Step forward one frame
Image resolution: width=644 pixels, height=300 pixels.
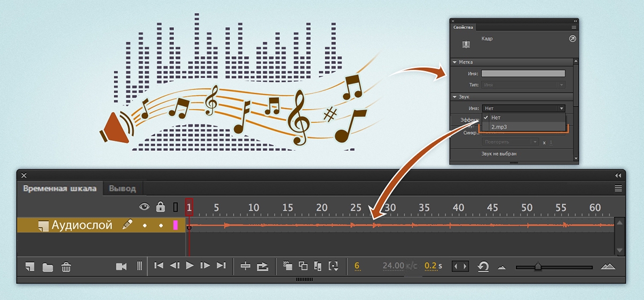[205, 265]
